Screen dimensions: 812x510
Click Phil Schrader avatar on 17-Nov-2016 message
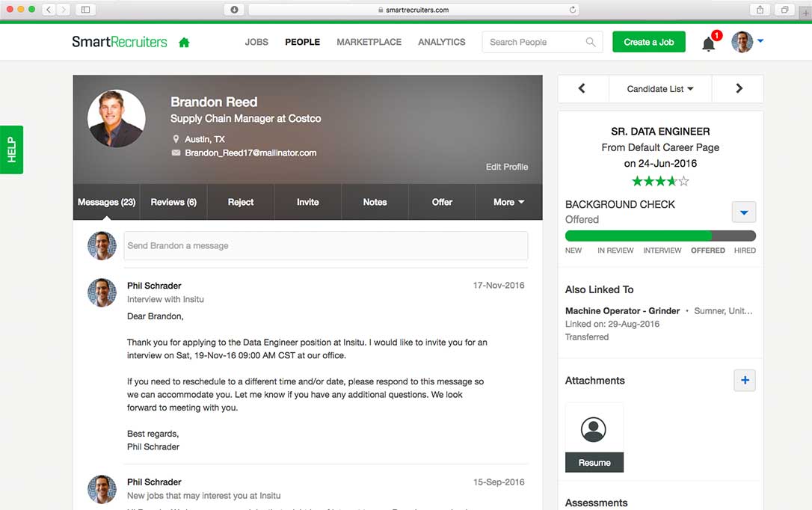point(102,292)
